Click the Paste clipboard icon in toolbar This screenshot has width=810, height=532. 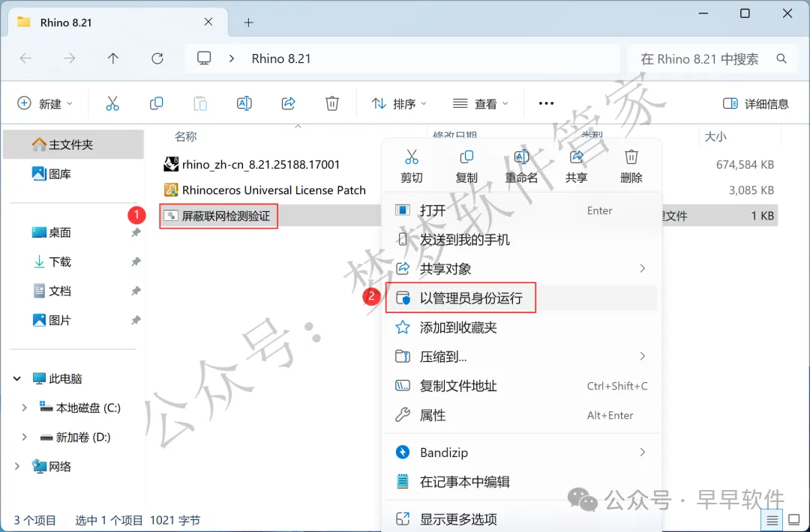point(200,103)
